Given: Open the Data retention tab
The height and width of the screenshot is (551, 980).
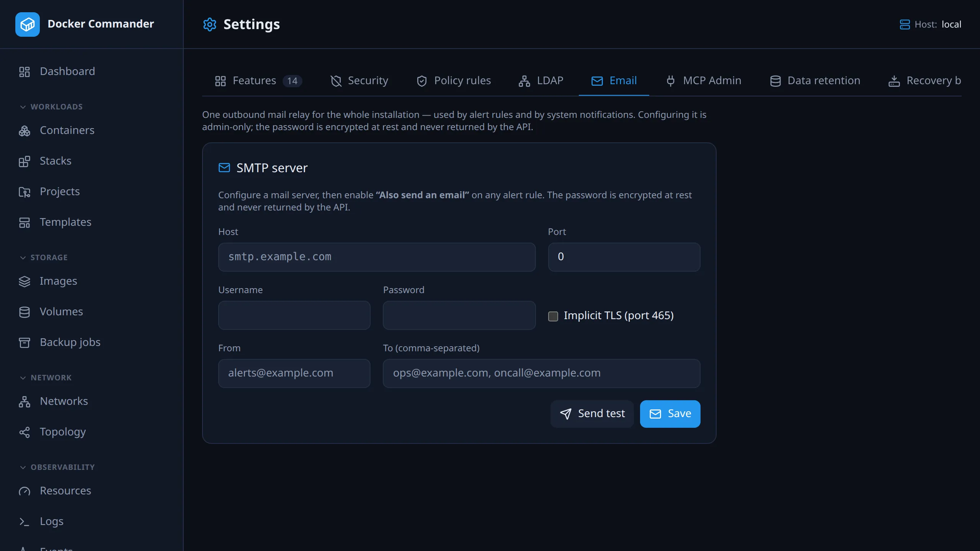Looking at the screenshot, I should [815, 81].
